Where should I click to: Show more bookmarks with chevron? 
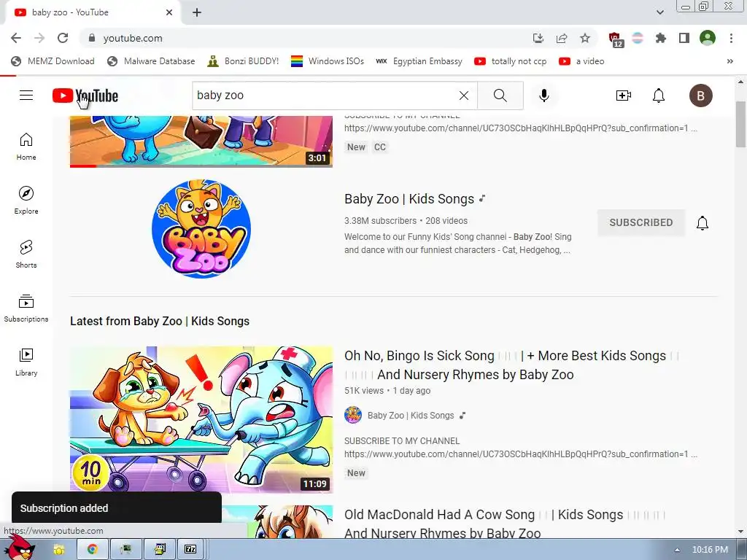(x=729, y=61)
